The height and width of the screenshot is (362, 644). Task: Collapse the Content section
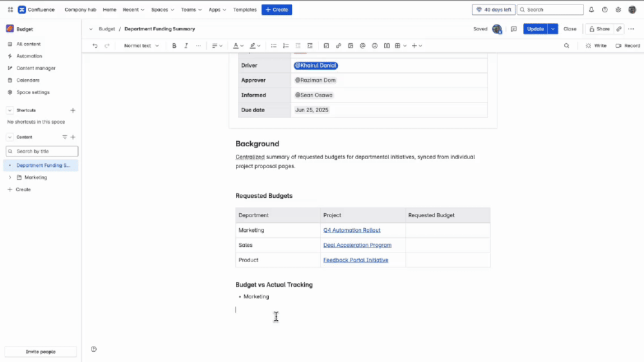[x=10, y=137]
